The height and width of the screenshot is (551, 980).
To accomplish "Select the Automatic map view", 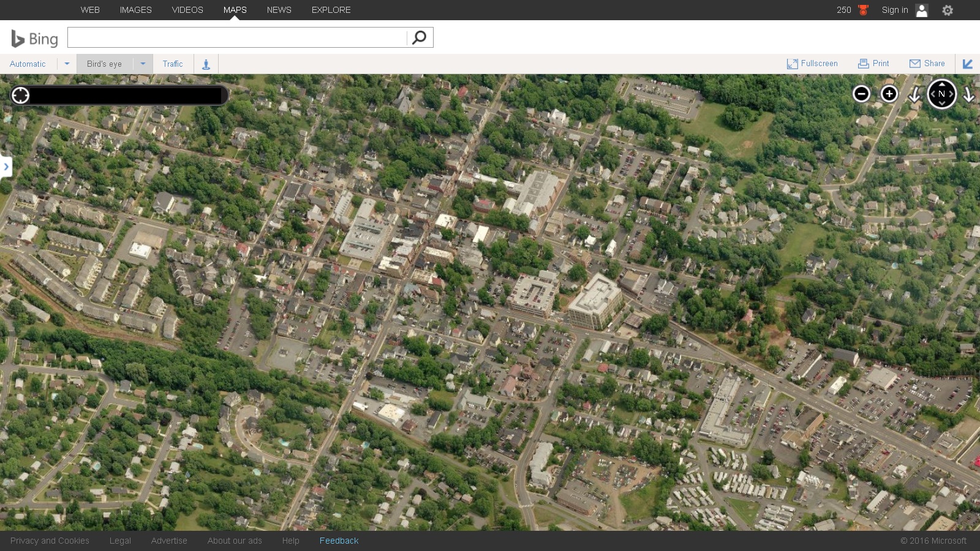I will tap(28, 64).
